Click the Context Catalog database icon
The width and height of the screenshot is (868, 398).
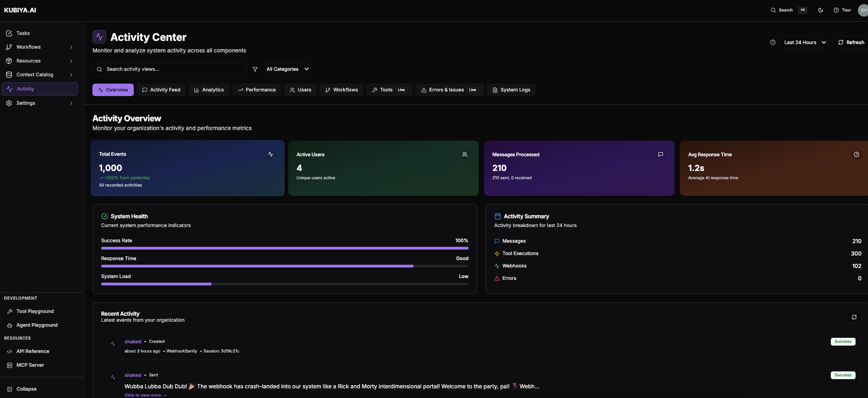coord(9,74)
